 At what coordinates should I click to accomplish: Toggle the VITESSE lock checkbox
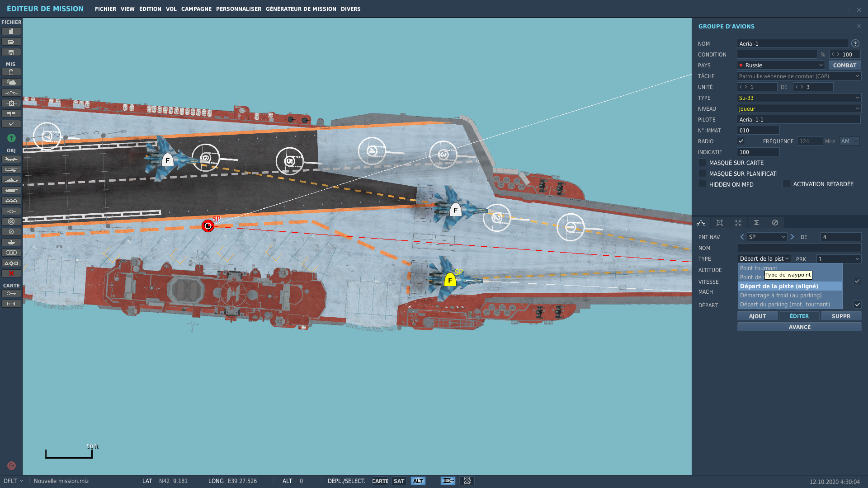click(x=857, y=281)
